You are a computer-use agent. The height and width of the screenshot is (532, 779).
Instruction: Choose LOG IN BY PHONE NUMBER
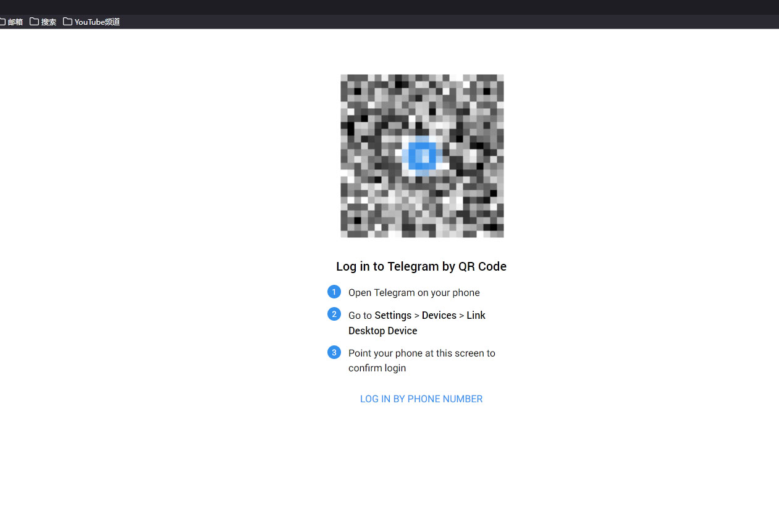[x=421, y=399]
